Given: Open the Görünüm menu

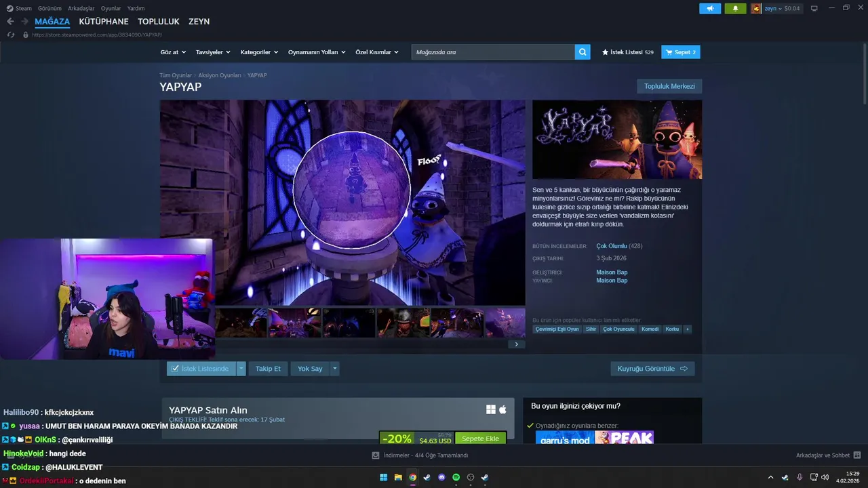Looking at the screenshot, I should (x=50, y=8).
